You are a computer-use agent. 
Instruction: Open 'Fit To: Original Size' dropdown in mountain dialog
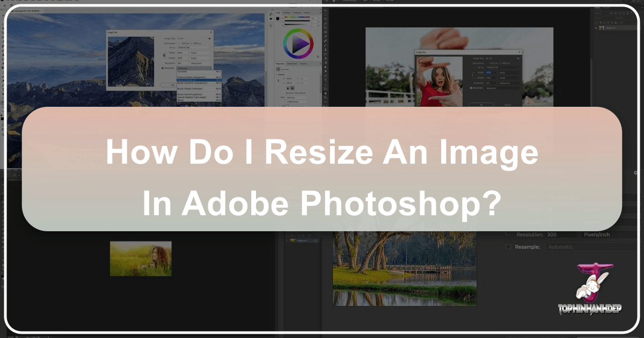coord(193,48)
